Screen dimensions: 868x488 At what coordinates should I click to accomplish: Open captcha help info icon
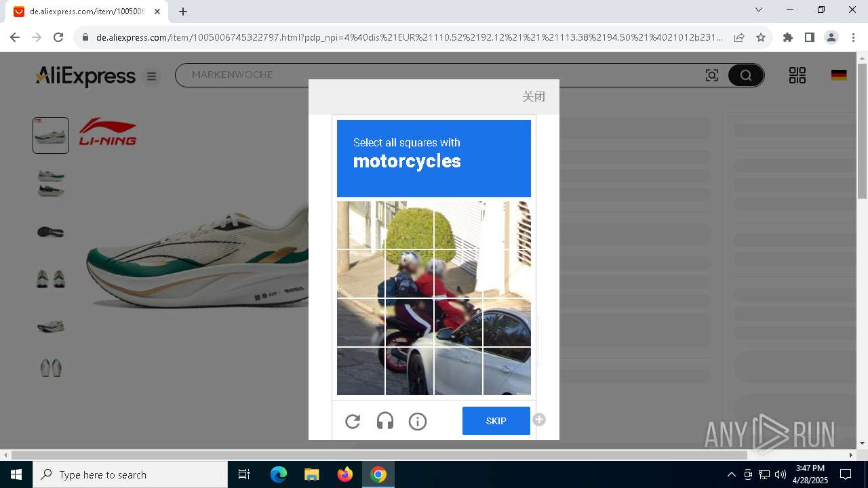pos(418,422)
